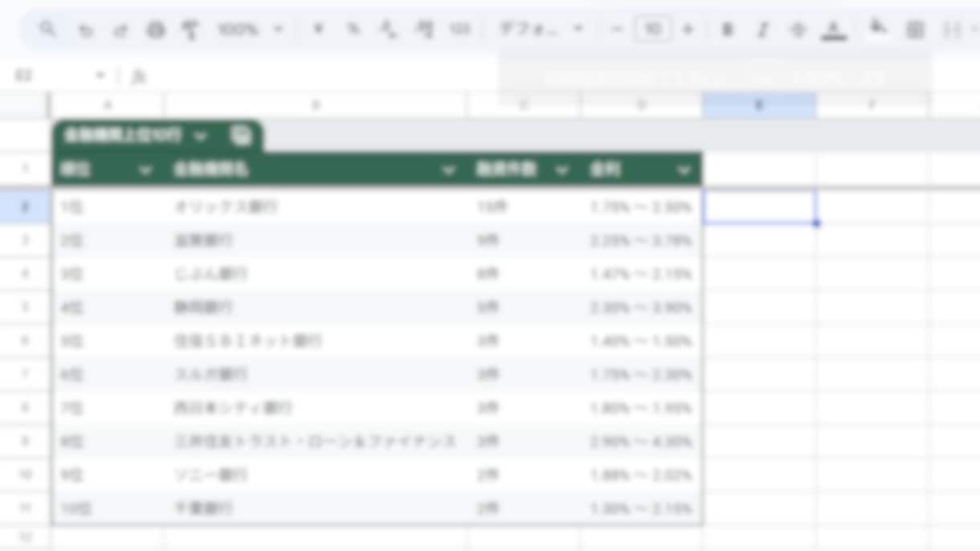Viewport: 980px width, 551px height.
Task: Format the cell as percent
Action: point(353,30)
